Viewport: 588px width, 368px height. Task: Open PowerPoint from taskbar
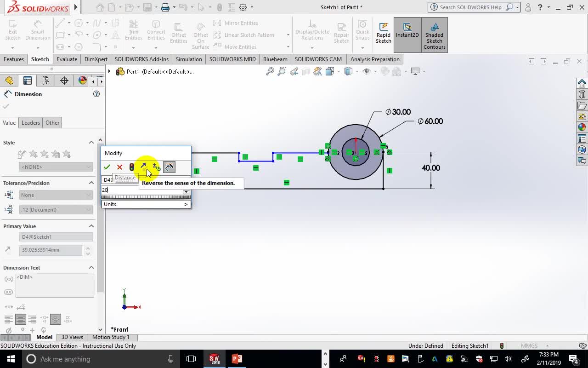coord(237,359)
